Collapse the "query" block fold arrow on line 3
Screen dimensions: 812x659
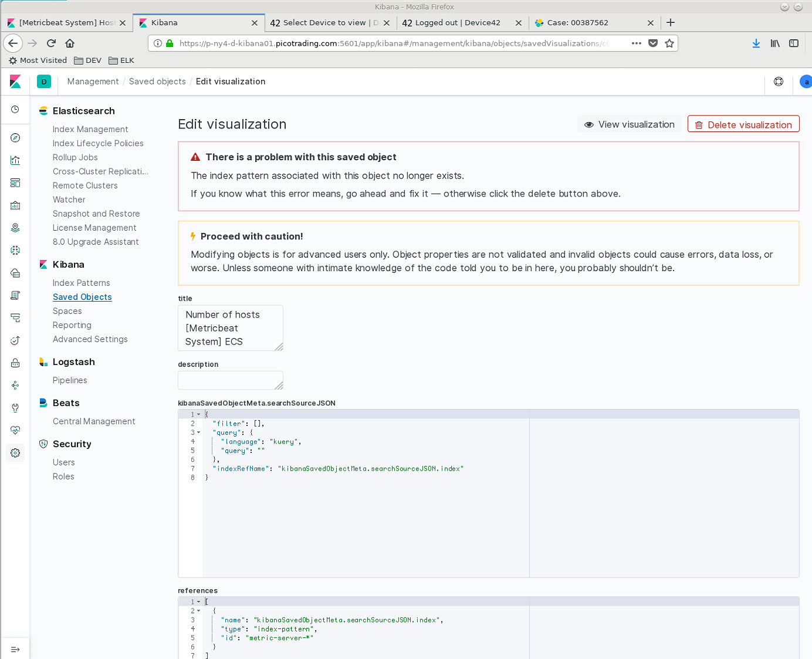pyautogui.click(x=199, y=432)
